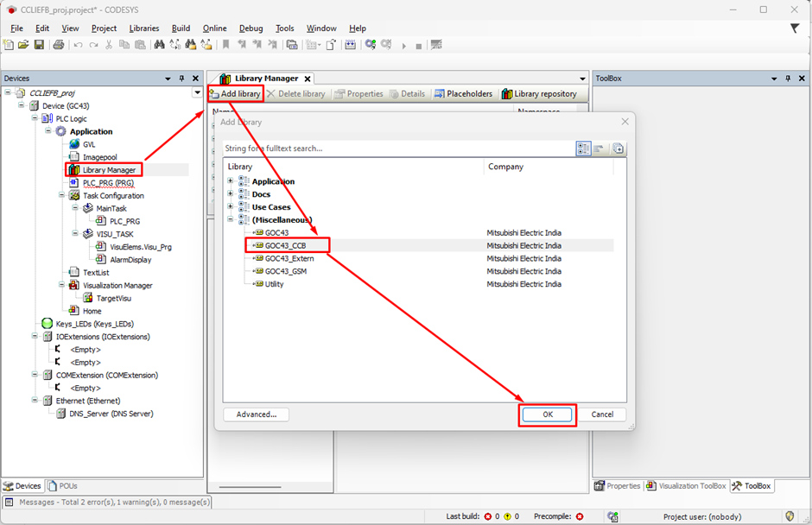Viewport: 812px width, 525px height.
Task: Pin the Devices panel
Action: click(181, 79)
